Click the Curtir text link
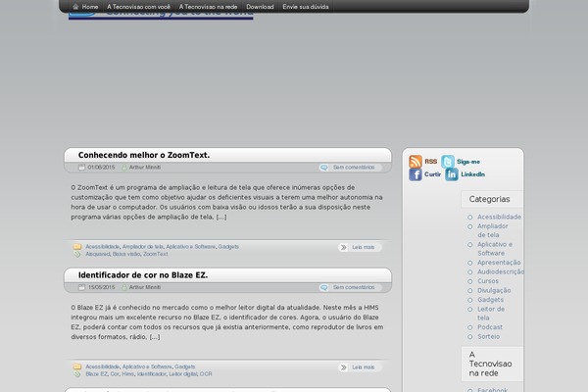 (x=432, y=174)
